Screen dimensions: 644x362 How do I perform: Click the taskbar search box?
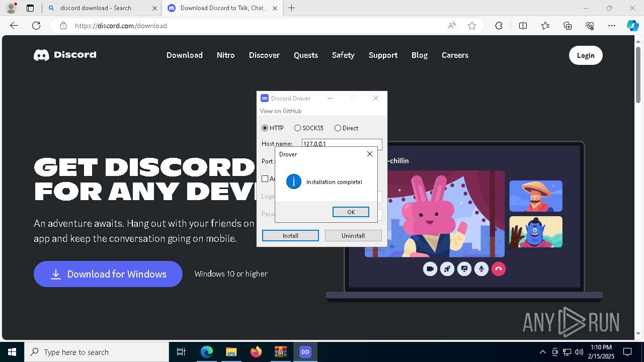[97, 352]
